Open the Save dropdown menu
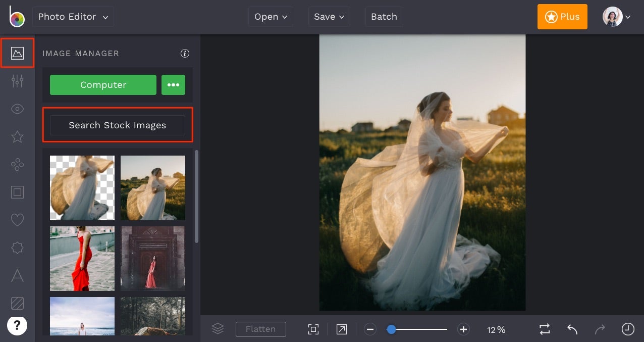The height and width of the screenshot is (342, 644). coord(329,17)
